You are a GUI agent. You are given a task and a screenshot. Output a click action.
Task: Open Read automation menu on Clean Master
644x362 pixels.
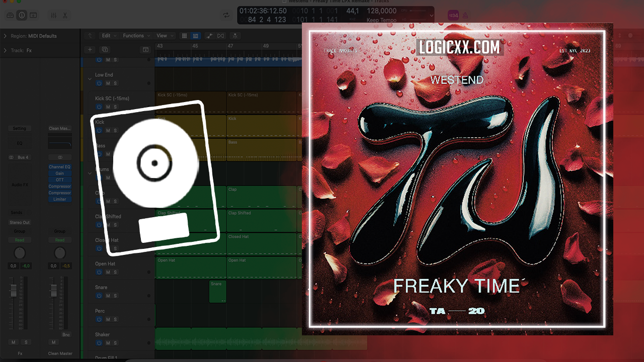(60, 240)
